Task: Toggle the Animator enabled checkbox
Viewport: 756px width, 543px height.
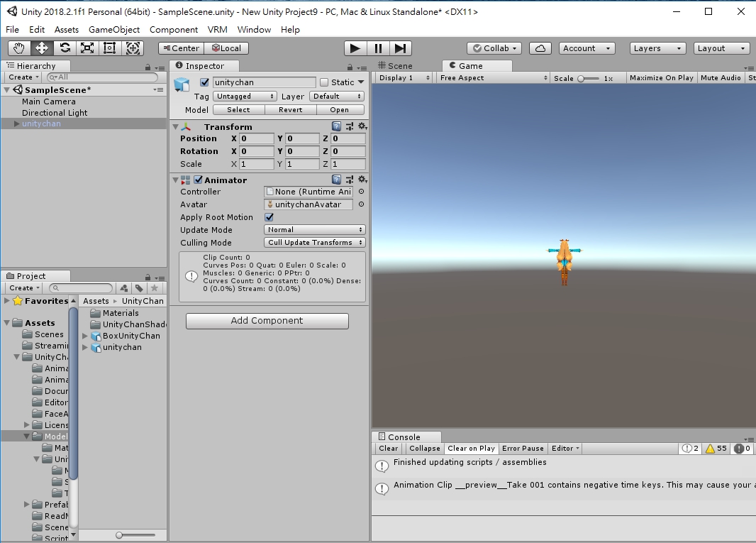Action: coord(198,180)
